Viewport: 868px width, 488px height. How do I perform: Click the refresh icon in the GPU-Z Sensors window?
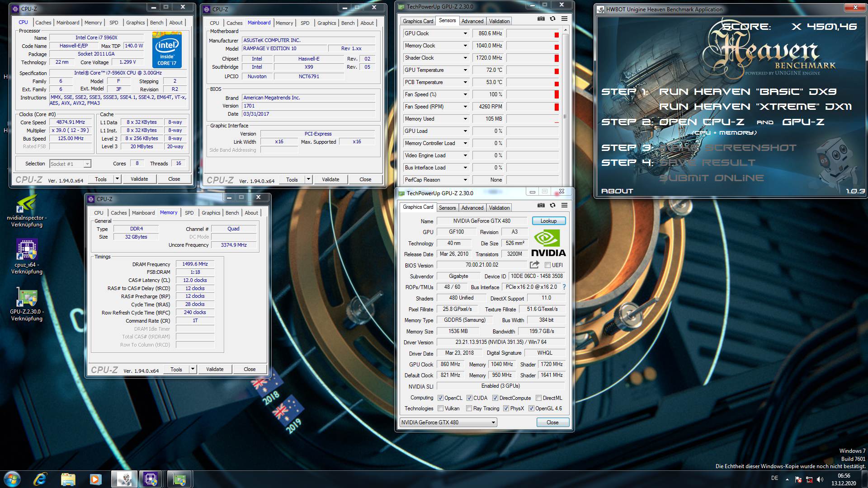point(552,19)
